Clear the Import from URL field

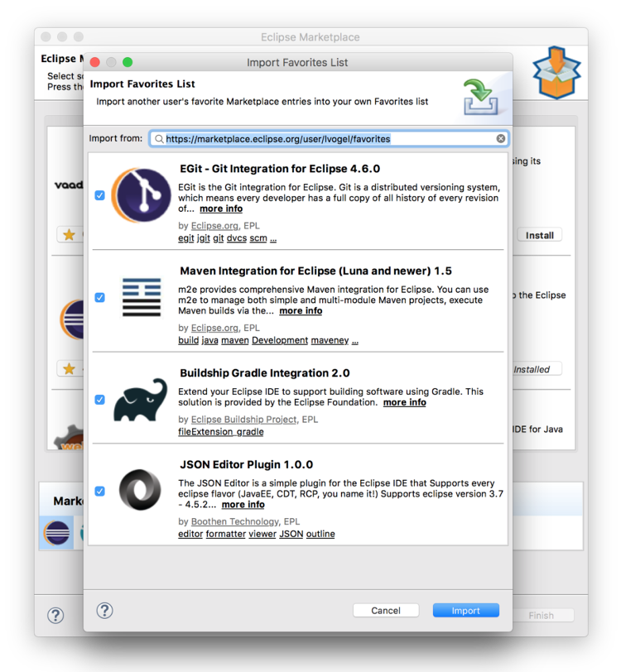[500, 138]
